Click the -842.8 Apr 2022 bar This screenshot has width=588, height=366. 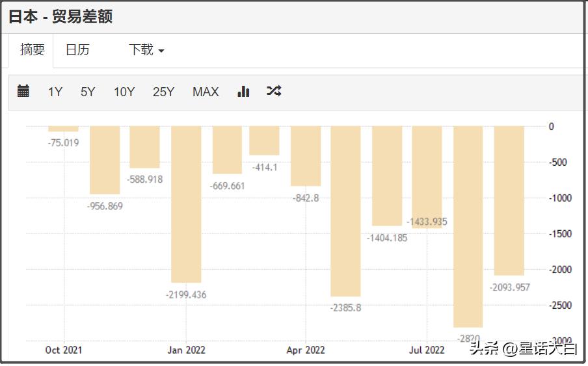tap(306, 156)
